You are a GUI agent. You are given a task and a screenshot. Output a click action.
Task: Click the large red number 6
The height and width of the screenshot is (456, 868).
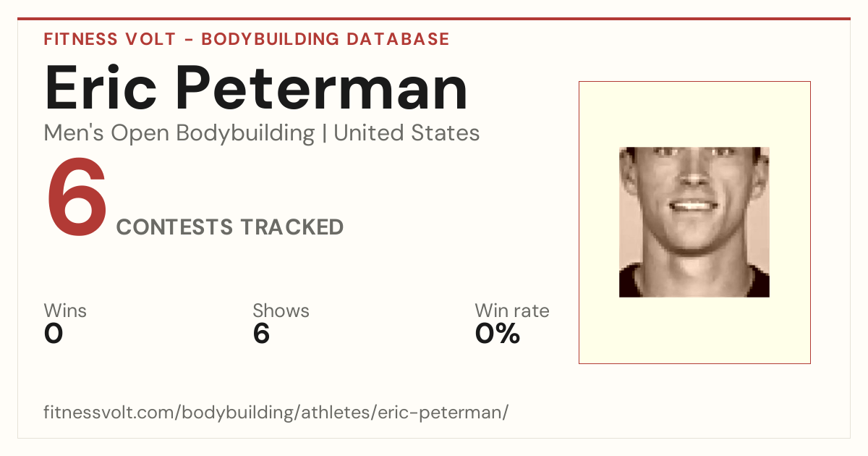77,198
